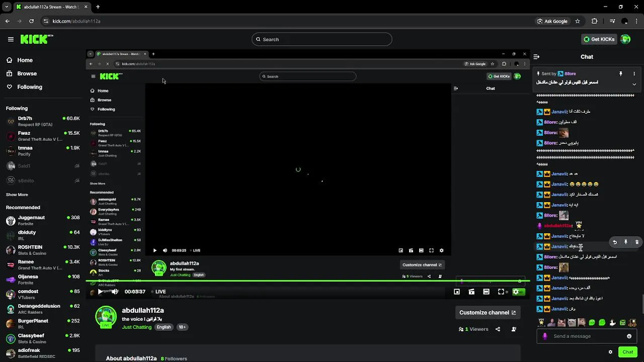This screenshot has height=362, width=644.
Task: Click the user icon right of share
Action: tap(514, 329)
